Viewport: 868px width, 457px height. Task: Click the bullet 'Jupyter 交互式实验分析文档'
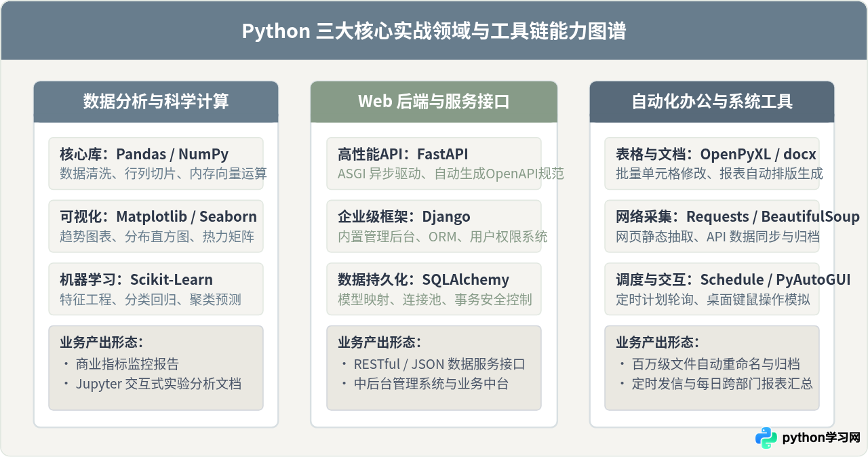tap(159, 384)
